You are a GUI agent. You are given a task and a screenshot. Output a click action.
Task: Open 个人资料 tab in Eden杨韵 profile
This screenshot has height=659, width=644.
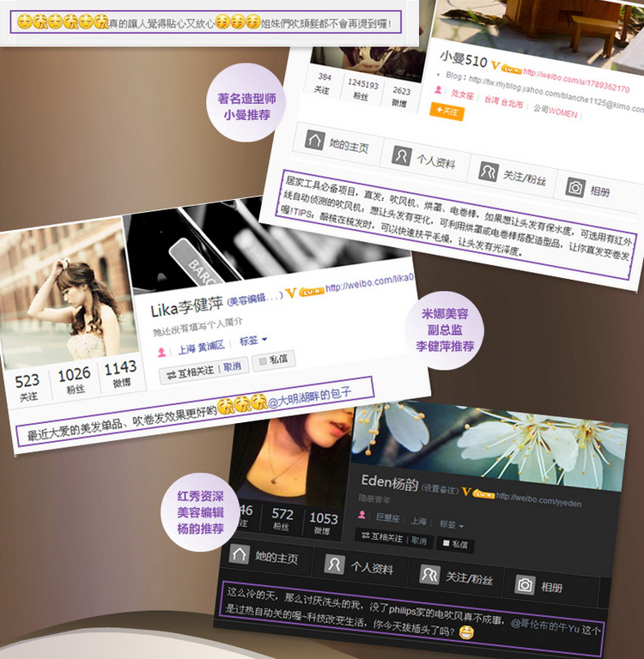pos(360,567)
